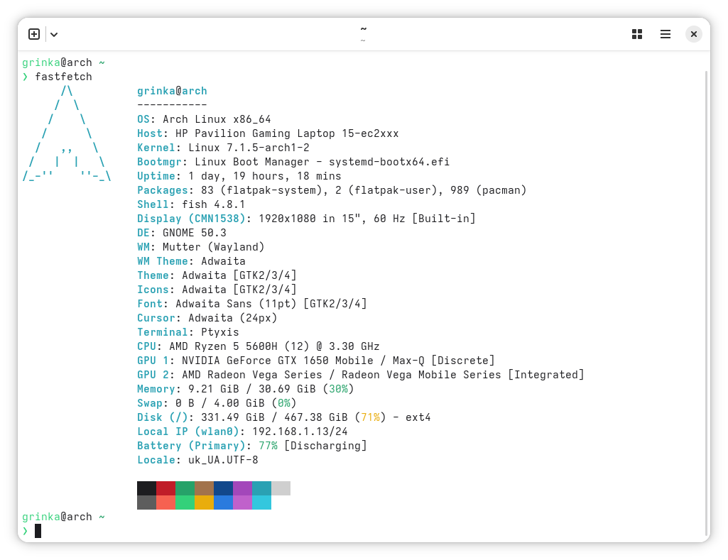Screen dimensions: 728x560
Task: Click the purple color block
Action: pos(242,488)
